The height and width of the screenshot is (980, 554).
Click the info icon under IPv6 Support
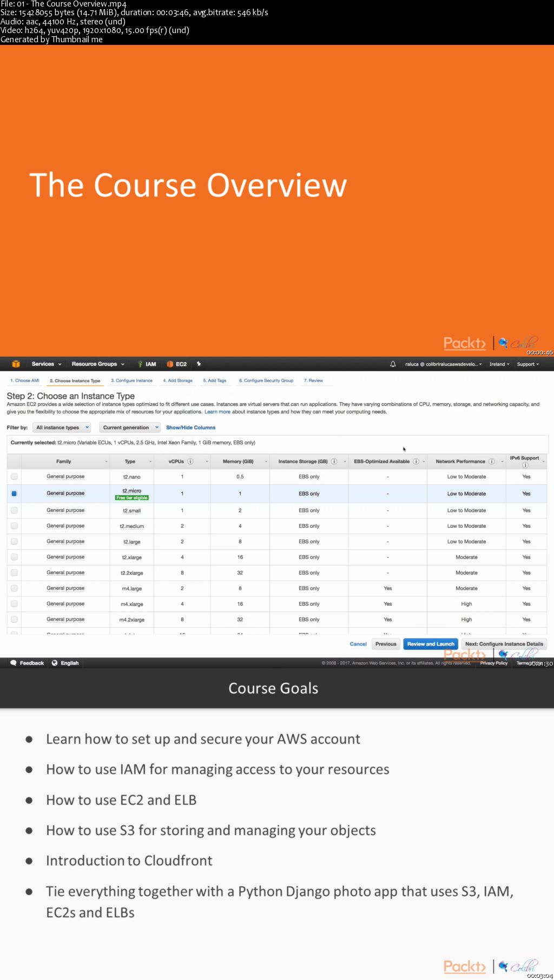[x=525, y=465]
